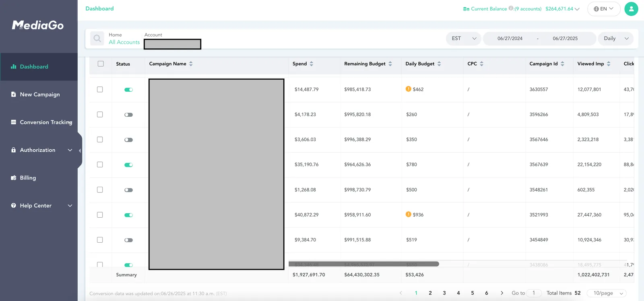This screenshot has width=644, height=301.
Task: Click the Help Center question icon
Action: point(14,205)
